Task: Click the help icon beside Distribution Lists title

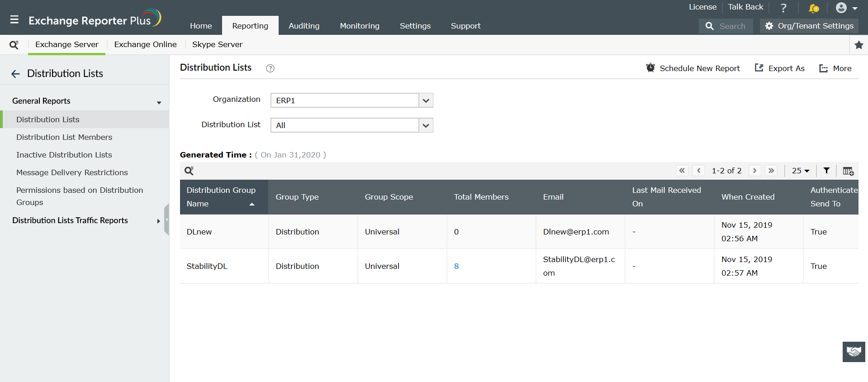Action: pyautogui.click(x=270, y=68)
